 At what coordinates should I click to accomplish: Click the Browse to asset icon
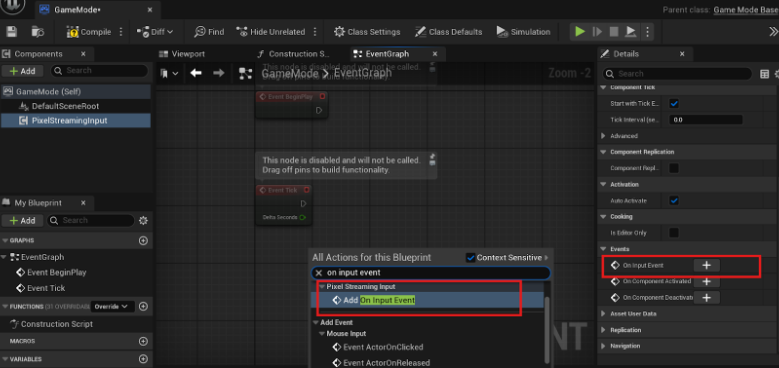tap(38, 32)
